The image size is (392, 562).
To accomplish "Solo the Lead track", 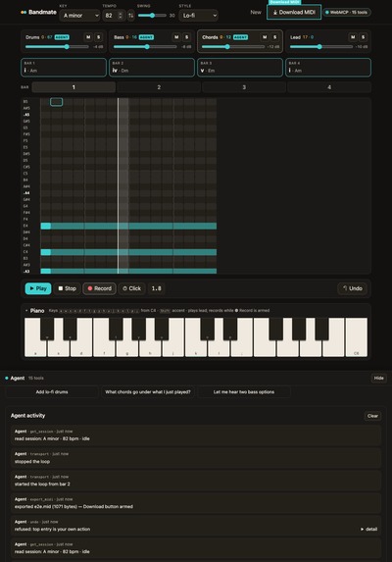I will pos(363,37).
